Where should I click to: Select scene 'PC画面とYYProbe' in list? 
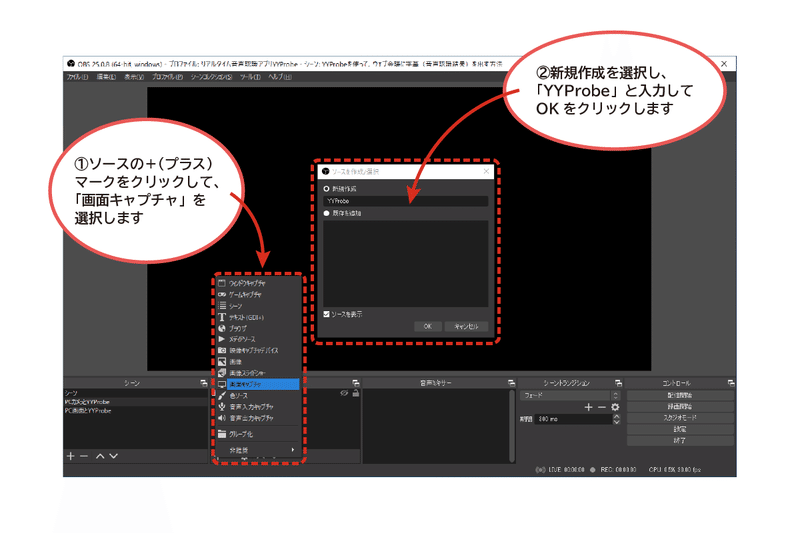[135, 411]
